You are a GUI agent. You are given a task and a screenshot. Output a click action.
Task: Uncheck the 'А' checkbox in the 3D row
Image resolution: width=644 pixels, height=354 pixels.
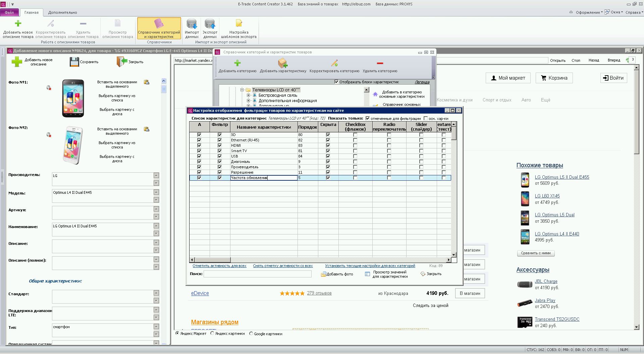tap(199, 135)
